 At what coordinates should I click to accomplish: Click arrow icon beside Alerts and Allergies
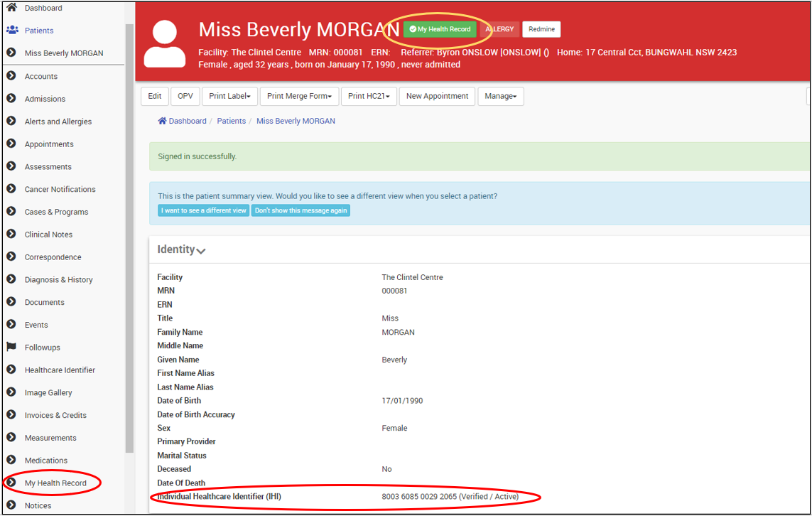(x=11, y=121)
